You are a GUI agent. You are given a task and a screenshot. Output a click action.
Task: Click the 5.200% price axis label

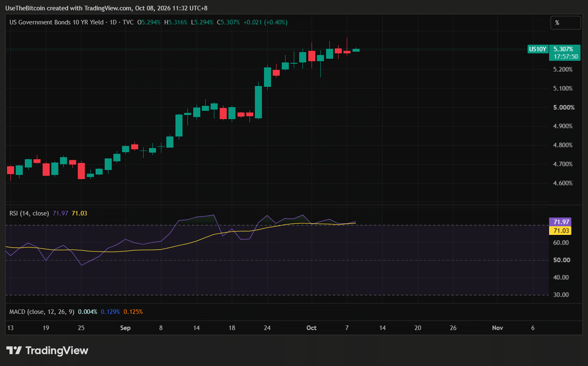[563, 69]
